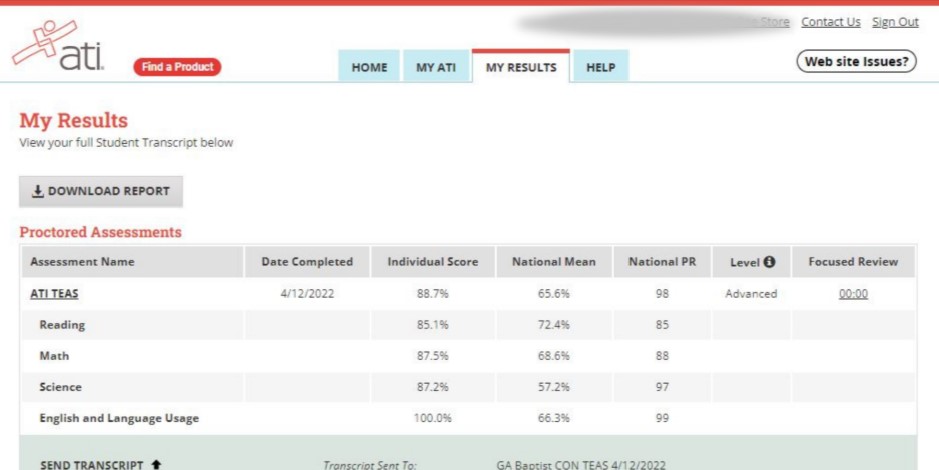Click the 88.7% individual score

click(432, 294)
